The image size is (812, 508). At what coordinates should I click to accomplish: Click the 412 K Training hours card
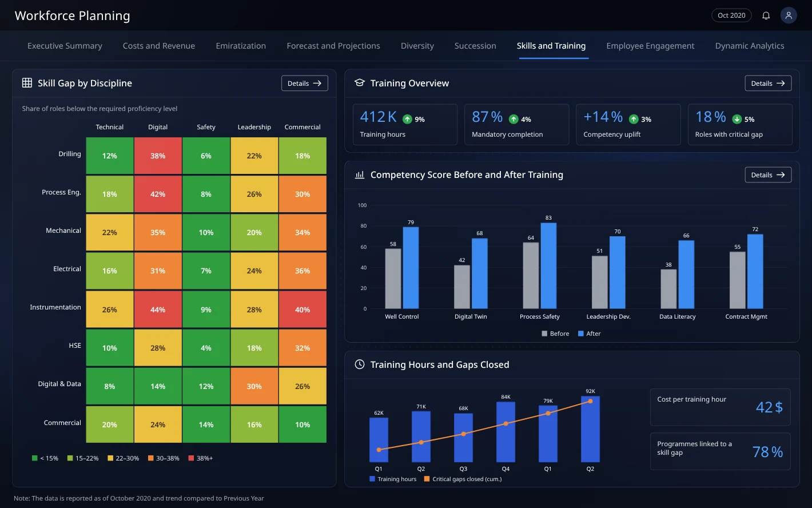coord(405,124)
